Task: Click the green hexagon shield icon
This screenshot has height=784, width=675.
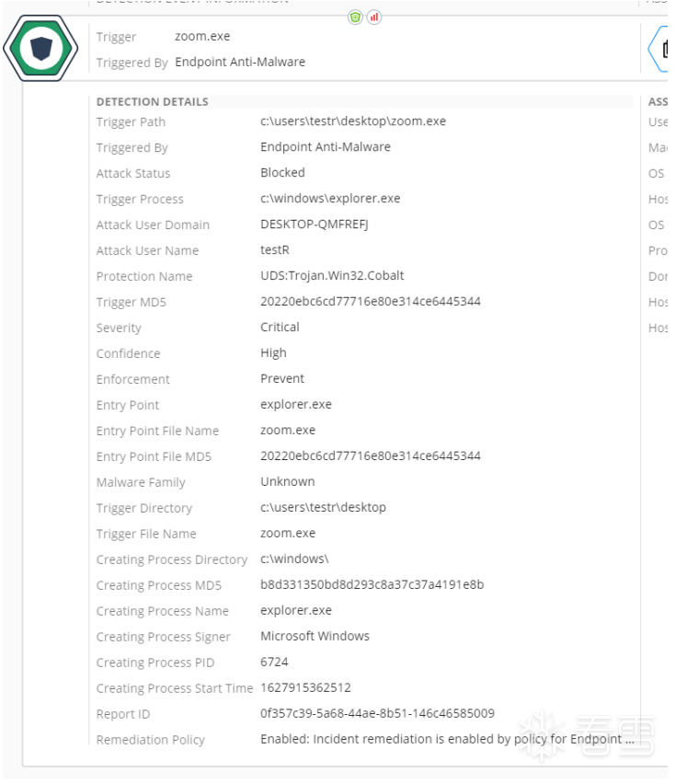Action: [40, 49]
